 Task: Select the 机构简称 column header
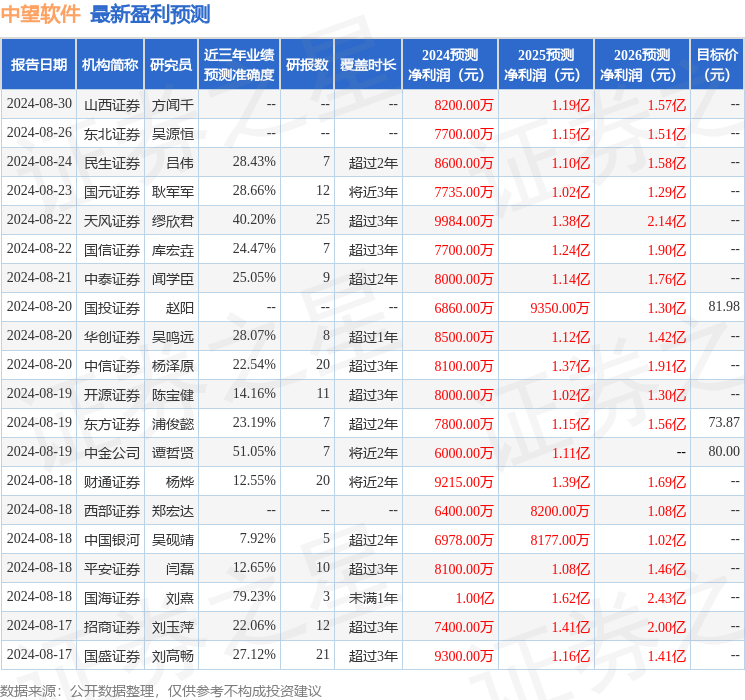pyautogui.click(x=110, y=65)
